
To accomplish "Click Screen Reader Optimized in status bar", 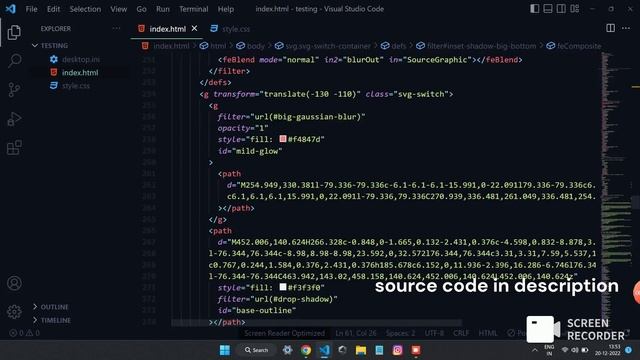I will (x=284, y=333).
